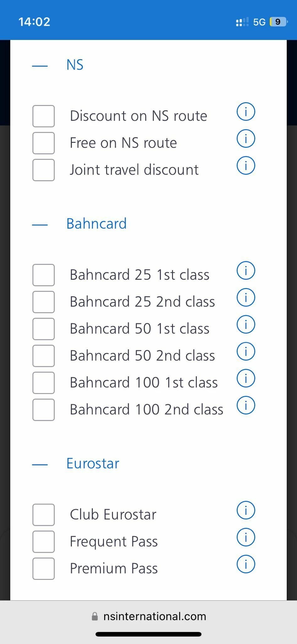Collapse the Eurostar section
The height and width of the screenshot is (644, 297).
[x=40, y=464]
